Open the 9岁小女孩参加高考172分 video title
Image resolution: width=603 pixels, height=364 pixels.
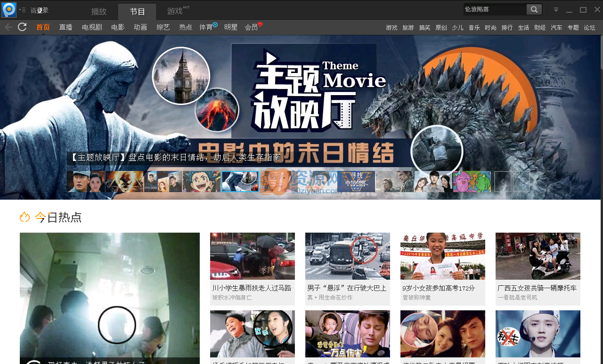439,288
